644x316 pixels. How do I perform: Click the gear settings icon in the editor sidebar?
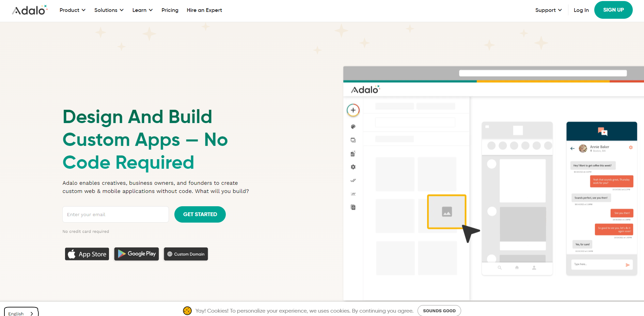coord(353,167)
